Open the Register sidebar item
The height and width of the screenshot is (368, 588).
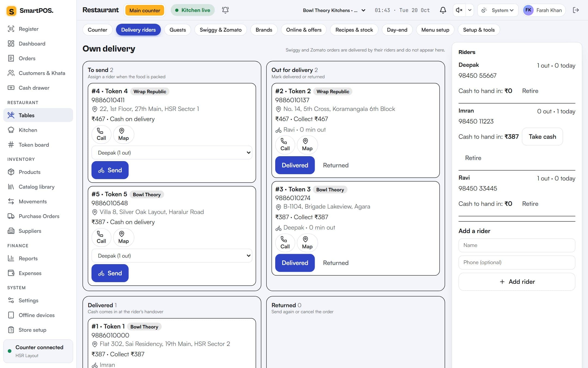click(x=38, y=29)
